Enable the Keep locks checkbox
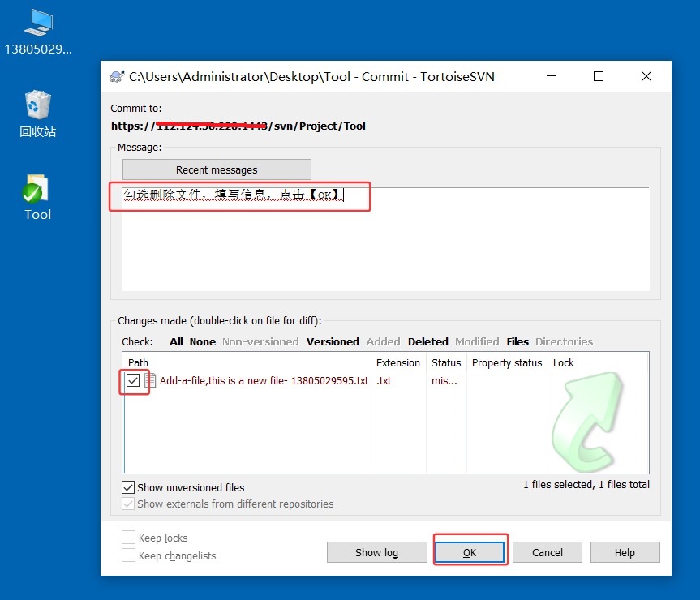 pos(129,537)
